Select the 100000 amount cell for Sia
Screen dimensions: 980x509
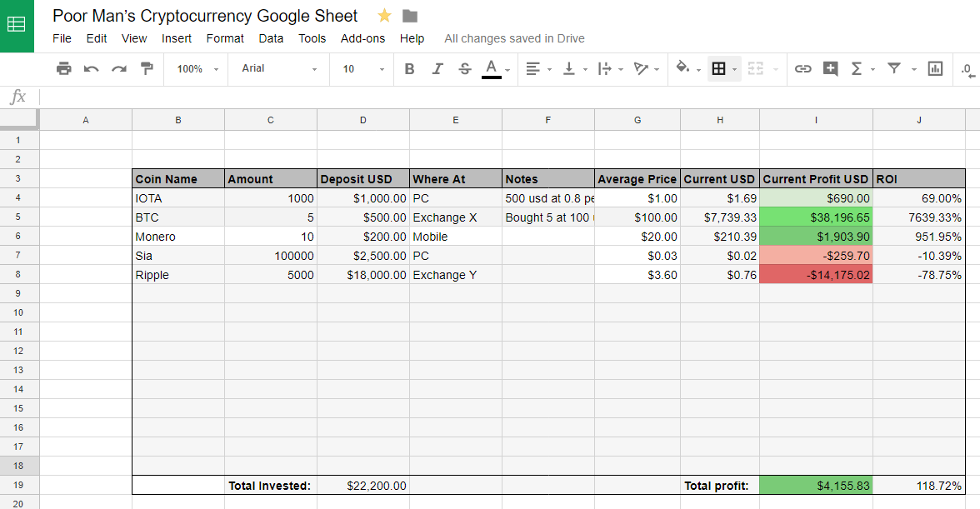(271, 256)
